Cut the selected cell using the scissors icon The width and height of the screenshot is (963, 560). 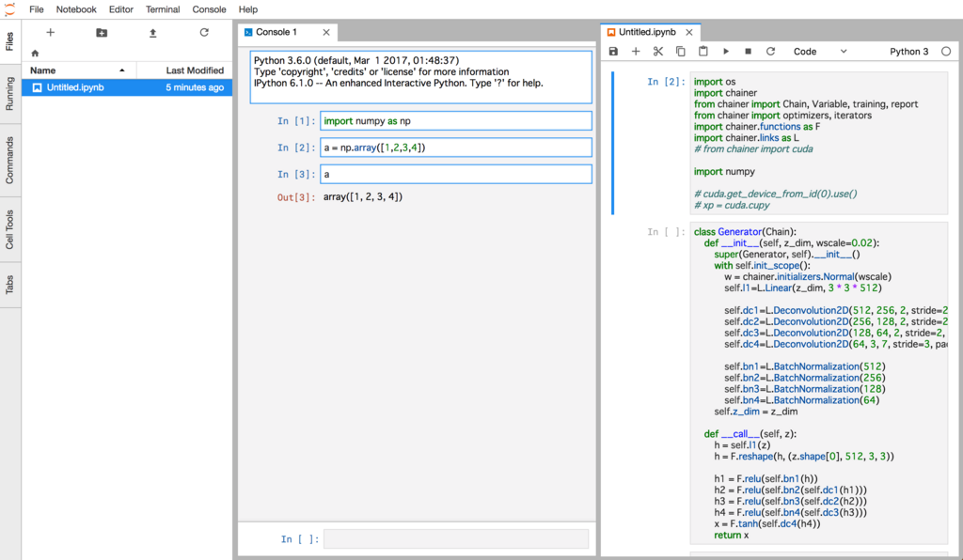coord(656,51)
